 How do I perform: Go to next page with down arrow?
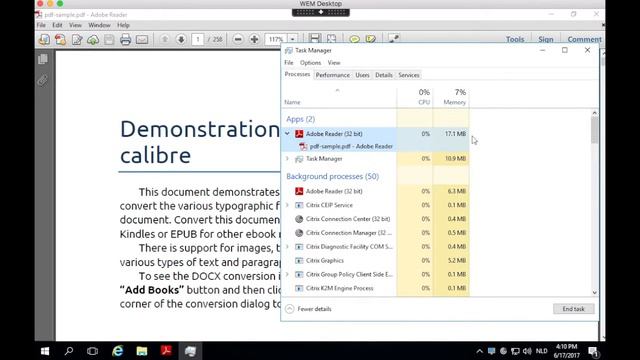[181, 39]
